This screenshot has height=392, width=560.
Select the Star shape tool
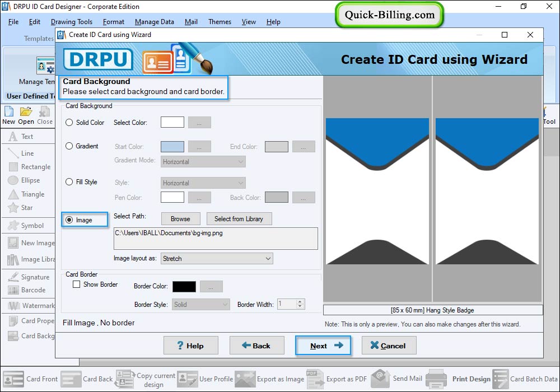point(21,207)
